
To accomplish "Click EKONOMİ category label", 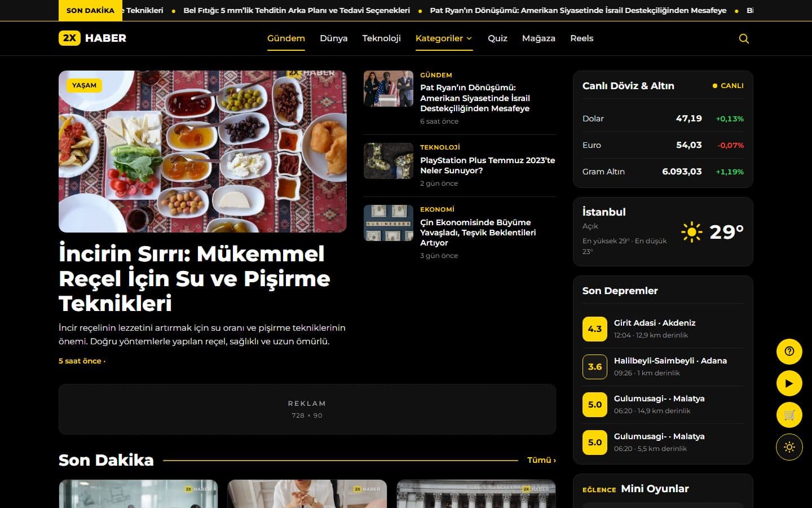I will coord(437,209).
